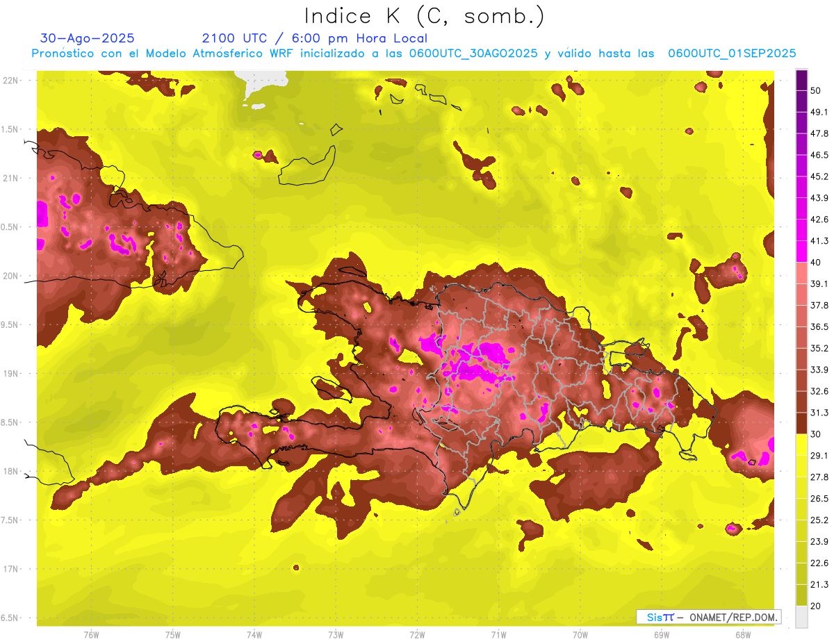Click the '42.6' value on the color scale

click(x=819, y=220)
